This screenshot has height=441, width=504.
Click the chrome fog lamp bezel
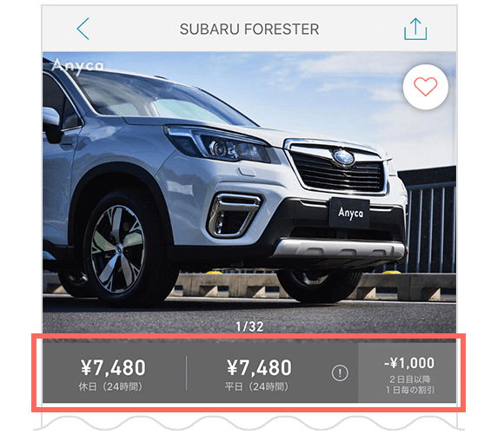pos(234,214)
